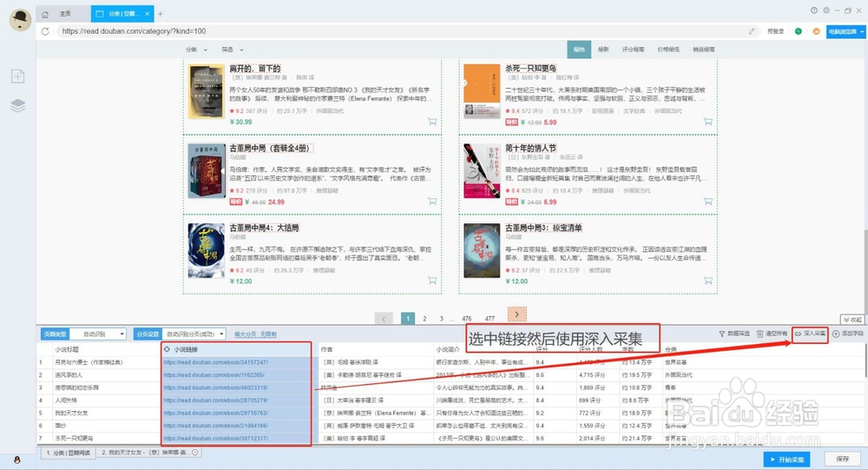Click the user avatar with hat

tap(21, 20)
